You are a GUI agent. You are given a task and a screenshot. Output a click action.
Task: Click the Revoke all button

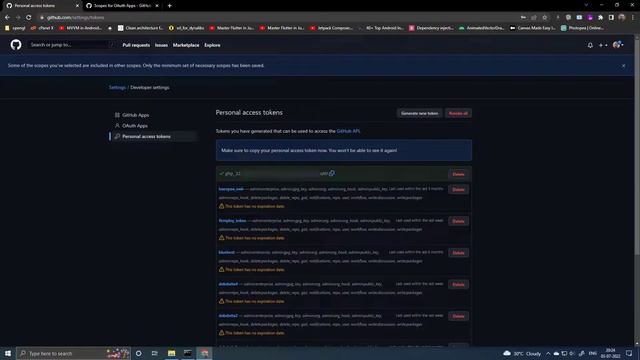pos(458,113)
